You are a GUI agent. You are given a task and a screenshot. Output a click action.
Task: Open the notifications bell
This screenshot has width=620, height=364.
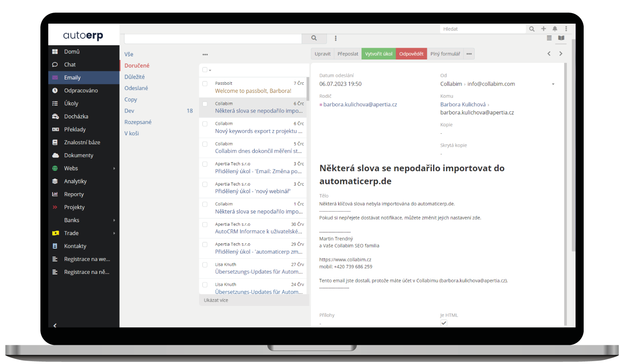(x=555, y=29)
